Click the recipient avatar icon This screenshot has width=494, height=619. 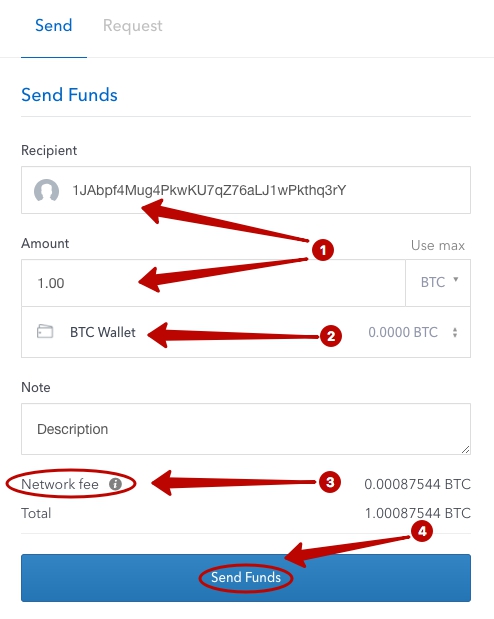tap(47, 191)
